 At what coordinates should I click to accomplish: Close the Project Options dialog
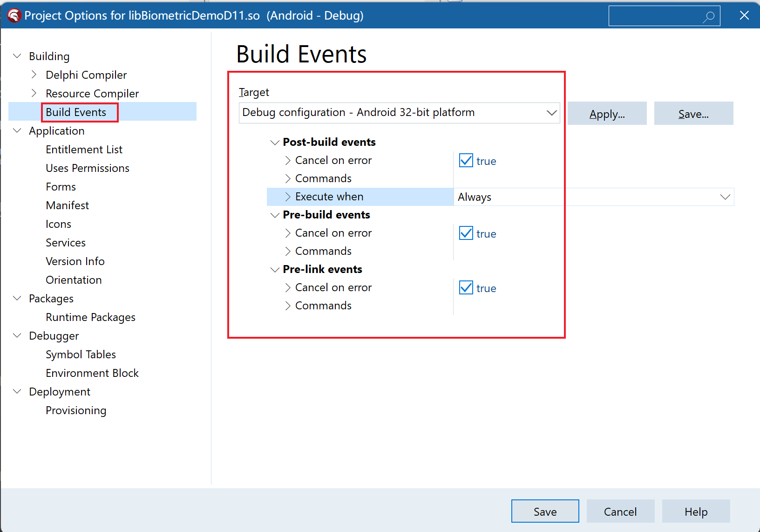[744, 15]
